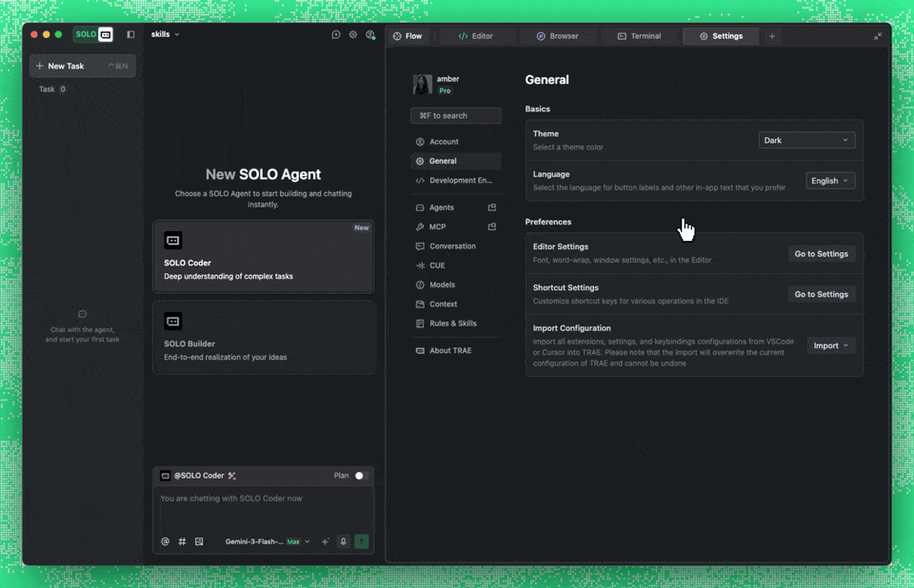This screenshot has height=588, width=914.
Task: Open Conversation settings section
Action: point(456,245)
